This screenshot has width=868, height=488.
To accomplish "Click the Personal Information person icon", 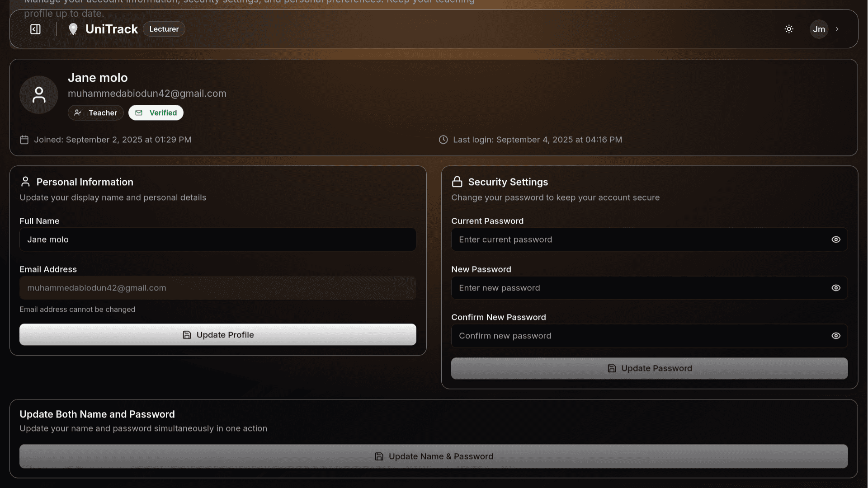I will (25, 182).
